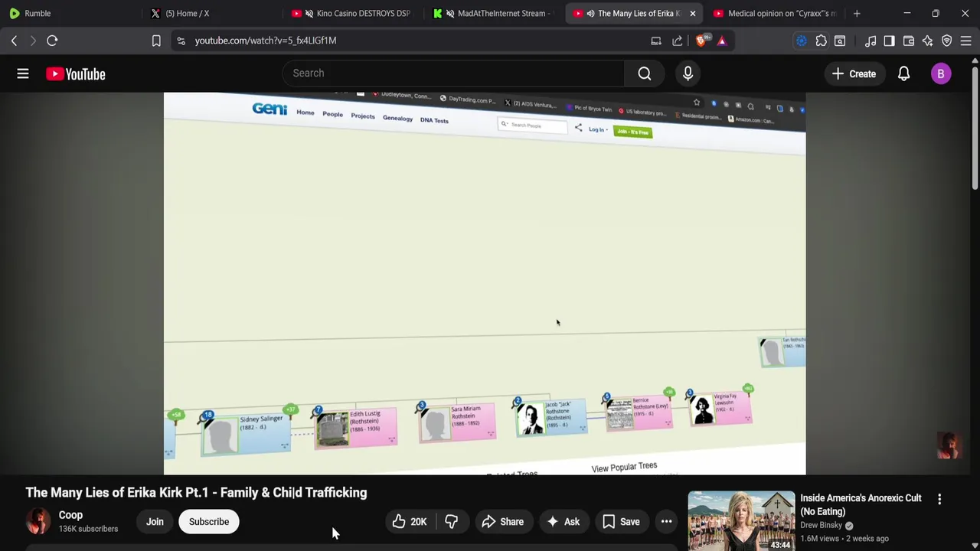Viewport: 980px width, 551px height.
Task: Toggle the Brave sidebar panel icon
Action: (x=889, y=41)
